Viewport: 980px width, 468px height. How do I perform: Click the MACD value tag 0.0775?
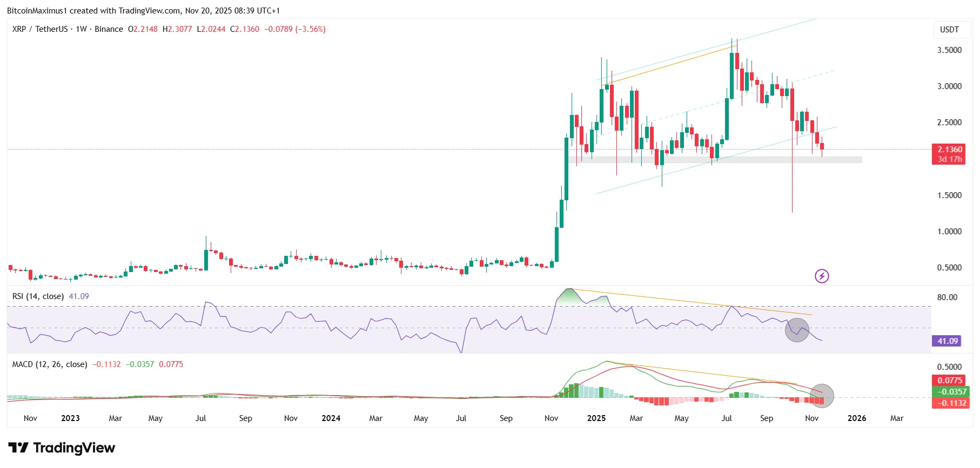pyautogui.click(x=950, y=381)
